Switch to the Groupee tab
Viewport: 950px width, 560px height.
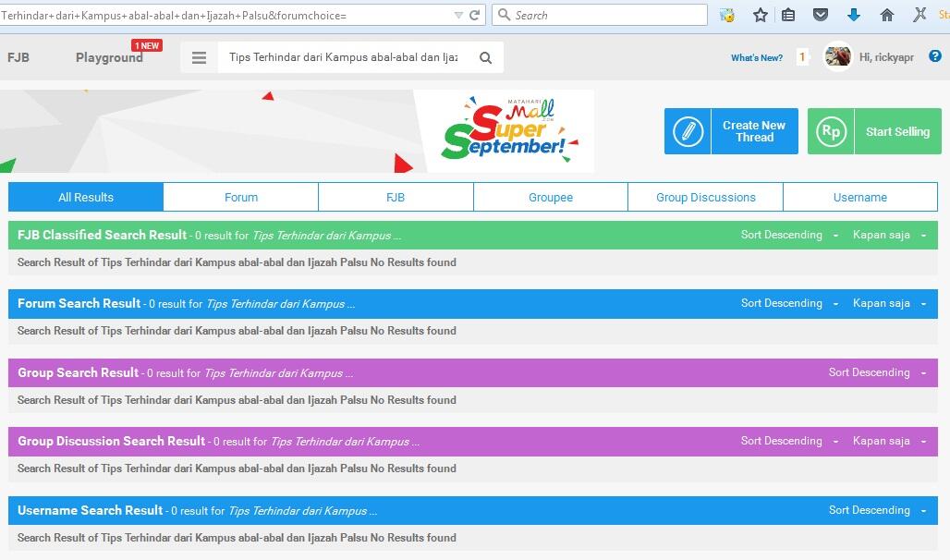(551, 197)
